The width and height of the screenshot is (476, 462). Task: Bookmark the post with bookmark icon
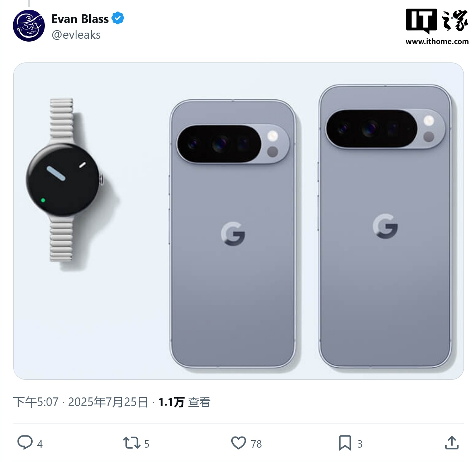345,443
